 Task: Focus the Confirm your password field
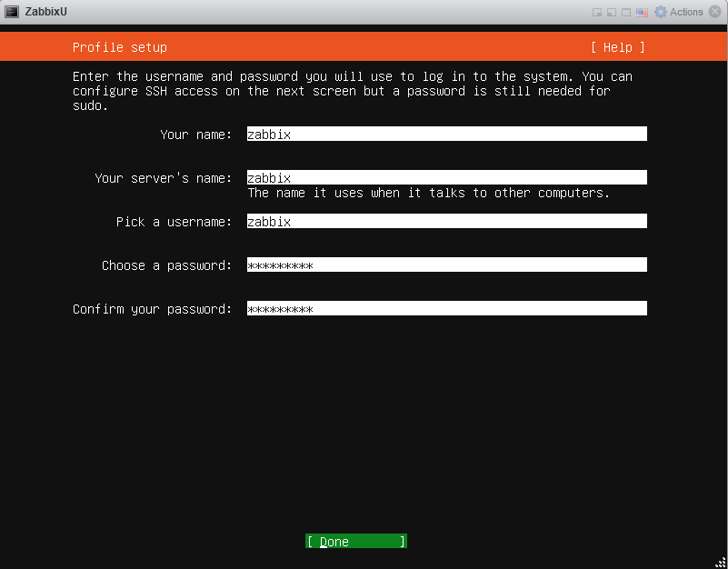click(x=446, y=308)
